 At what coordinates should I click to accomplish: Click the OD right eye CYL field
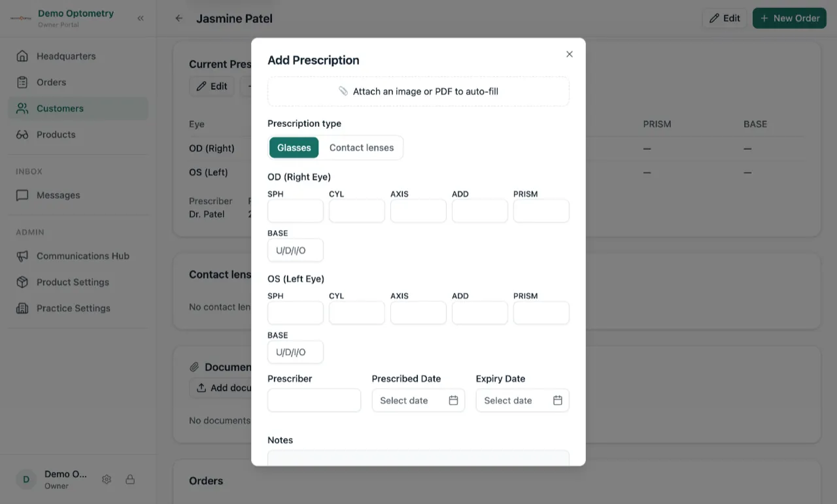click(357, 211)
